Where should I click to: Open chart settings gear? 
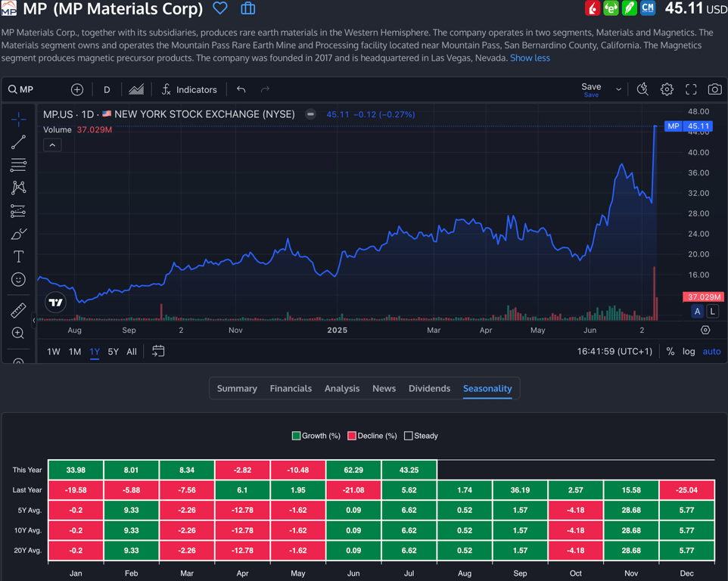tap(667, 89)
